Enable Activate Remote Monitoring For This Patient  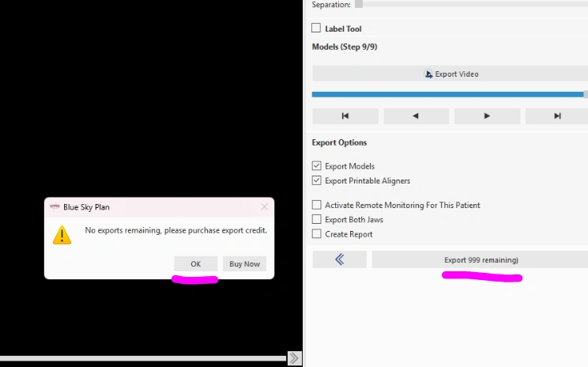click(x=316, y=205)
